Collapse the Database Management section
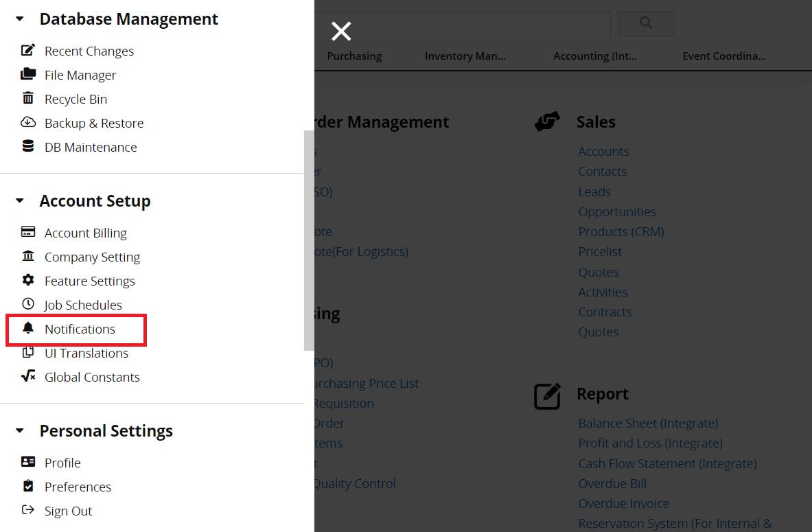 20,19
